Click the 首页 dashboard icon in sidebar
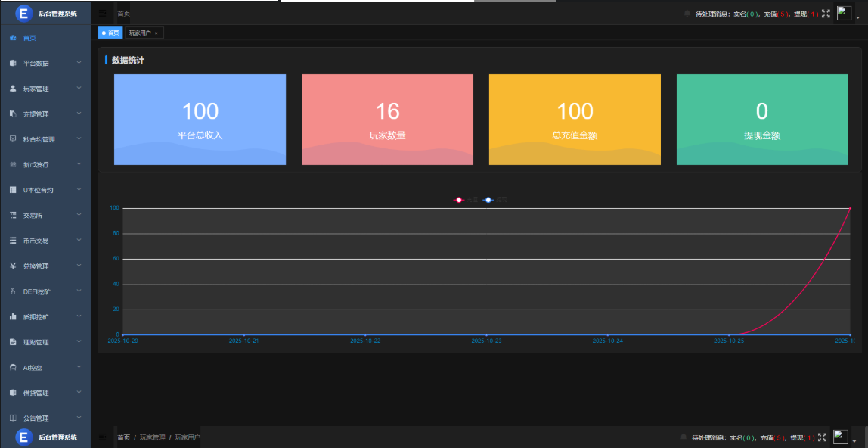Screen dimensions: 868x448 [x=13, y=38]
